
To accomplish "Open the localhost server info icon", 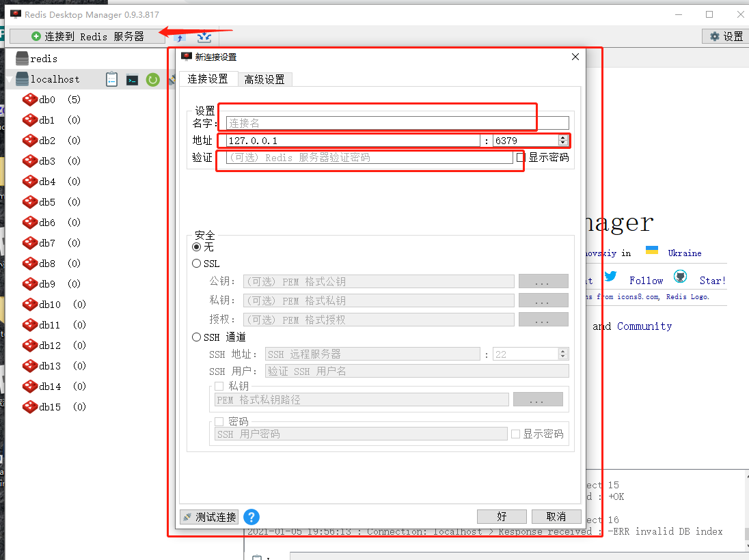I will click(x=112, y=79).
